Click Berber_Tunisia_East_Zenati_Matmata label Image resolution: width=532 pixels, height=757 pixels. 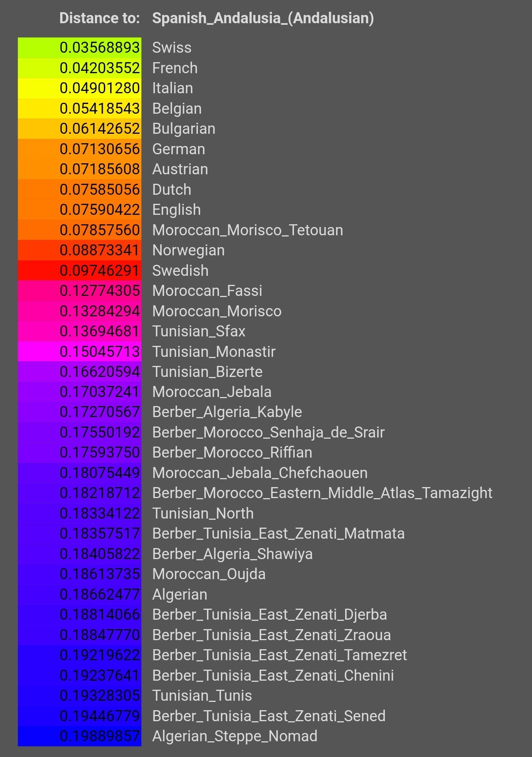pos(279,534)
